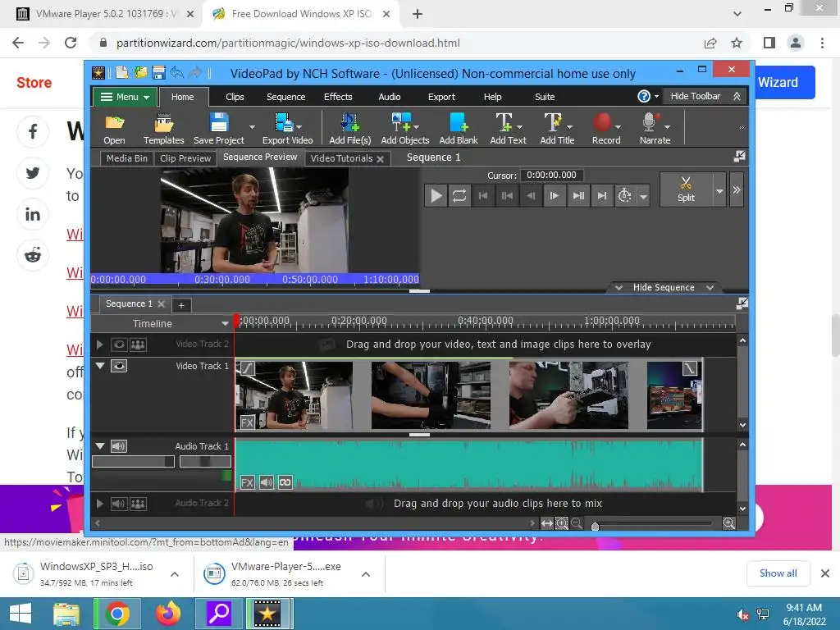Open Record options dropdown arrow

pyautogui.click(x=618, y=127)
